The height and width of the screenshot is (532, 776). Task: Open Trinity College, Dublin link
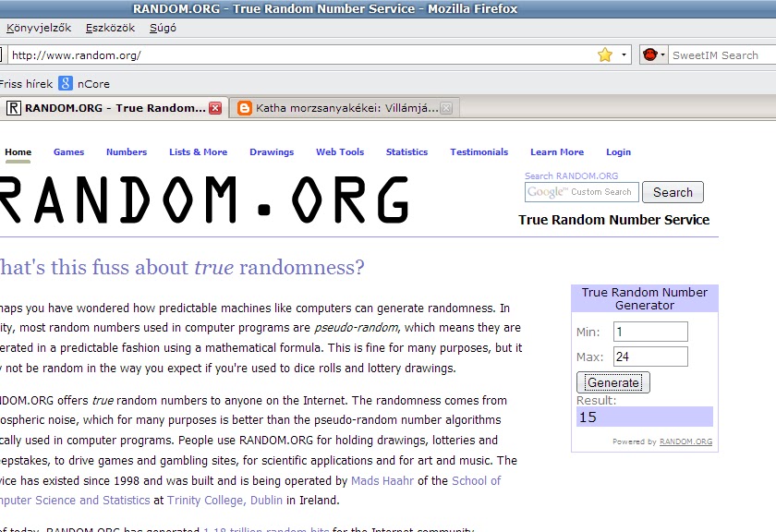pos(224,501)
